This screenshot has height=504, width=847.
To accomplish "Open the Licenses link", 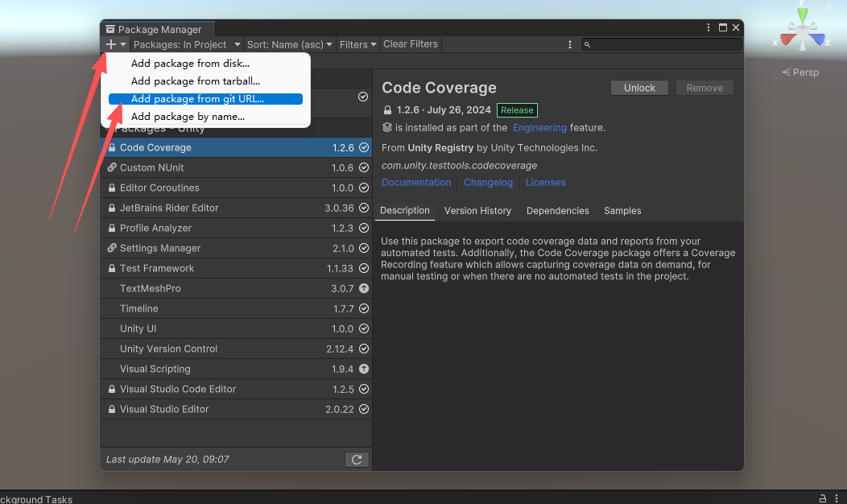I will click(546, 183).
